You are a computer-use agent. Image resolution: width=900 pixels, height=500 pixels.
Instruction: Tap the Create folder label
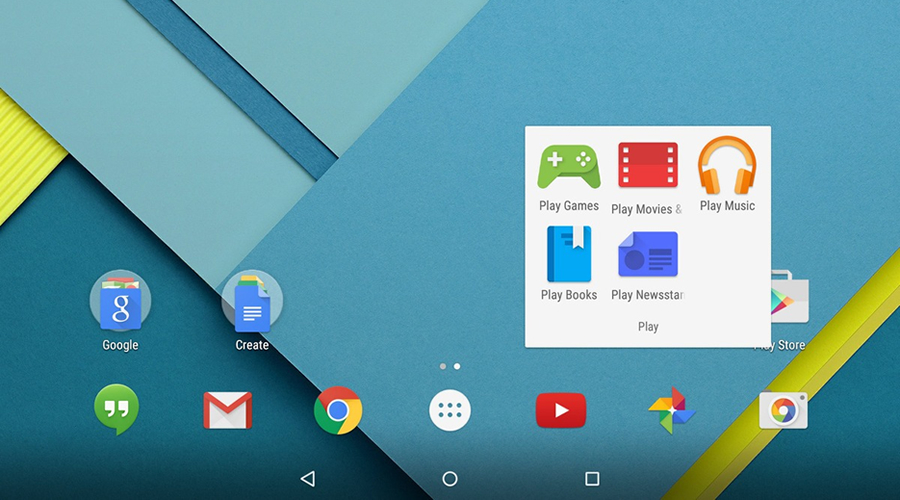(x=252, y=345)
